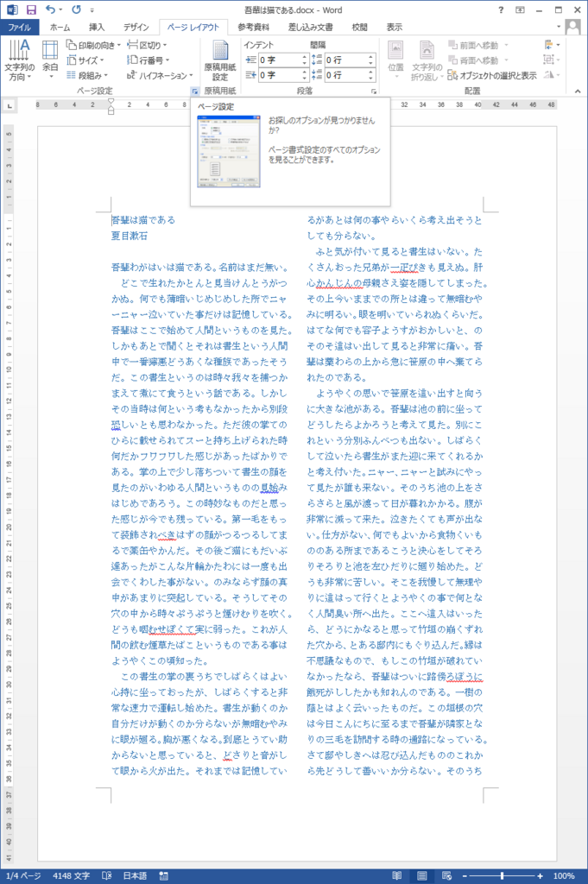588x884 pixels.
Task: Click the Rotate objects icon
Action: (x=552, y=75)
